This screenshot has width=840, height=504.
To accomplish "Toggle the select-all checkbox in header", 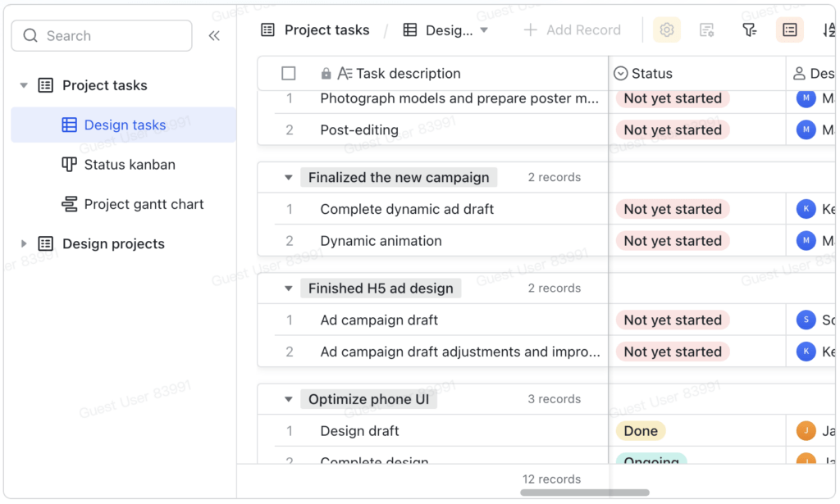I will point(289,74).
